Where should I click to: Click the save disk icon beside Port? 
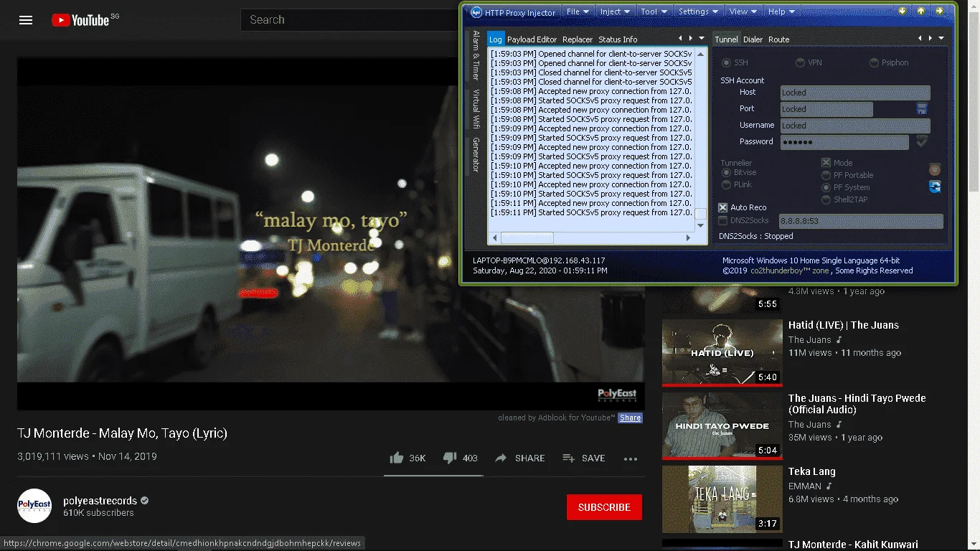(x=922, y=109)
